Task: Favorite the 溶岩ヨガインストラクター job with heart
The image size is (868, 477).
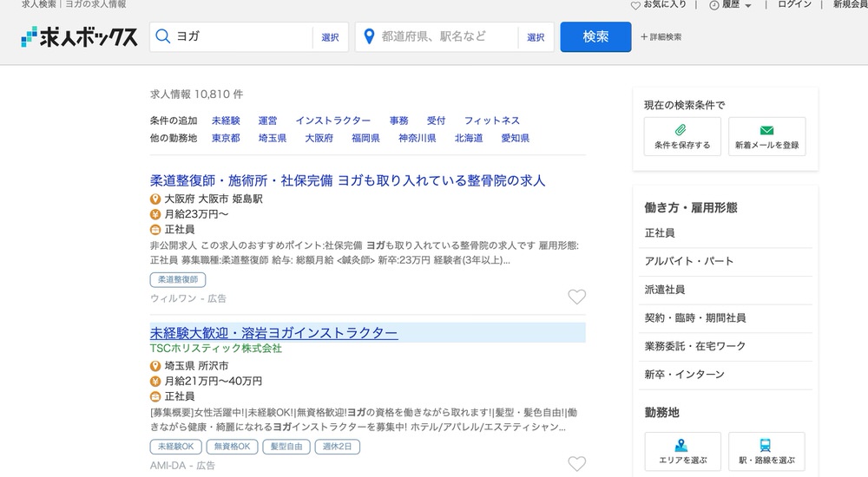Action: tap(576, 464)
